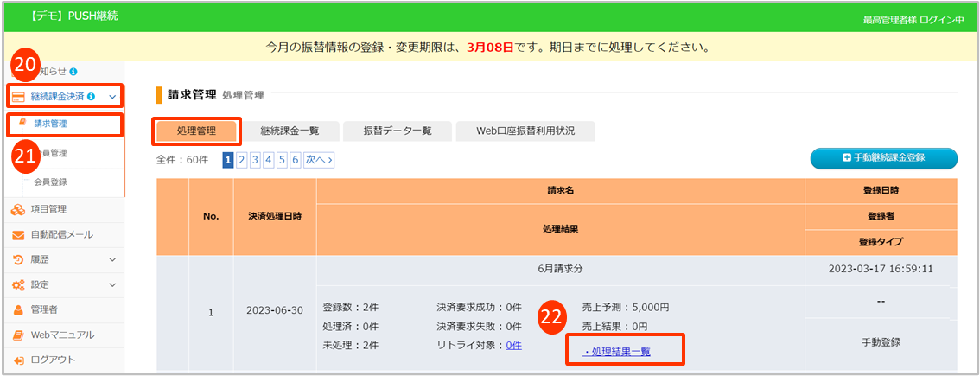This screenshot has height=376, width=980.
Task: Click the リトライ対象 0件 link
Action: [513, 345]
